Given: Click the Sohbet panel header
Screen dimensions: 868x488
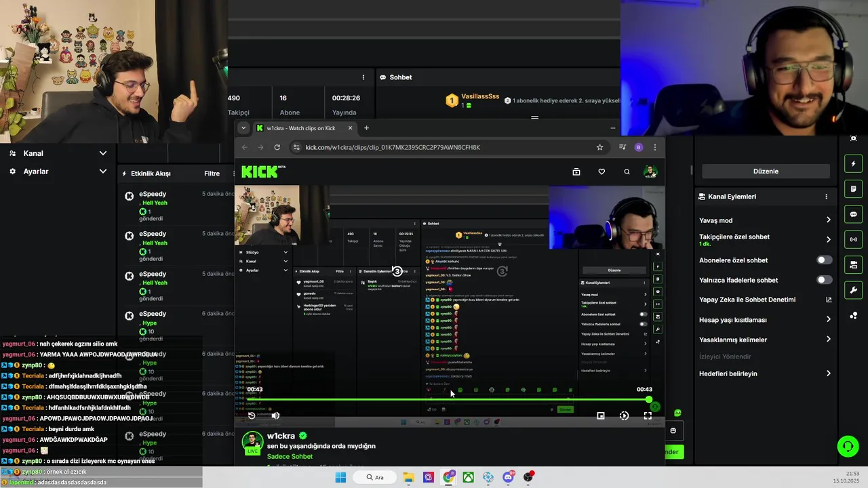Looking at the screenshot, I should pyautogui.click(x=396, y=77).
